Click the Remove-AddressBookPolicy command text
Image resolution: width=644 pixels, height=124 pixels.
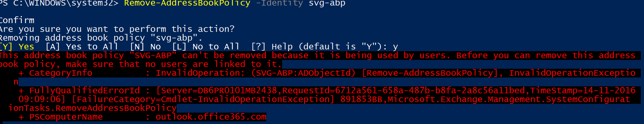click(187, 3)
